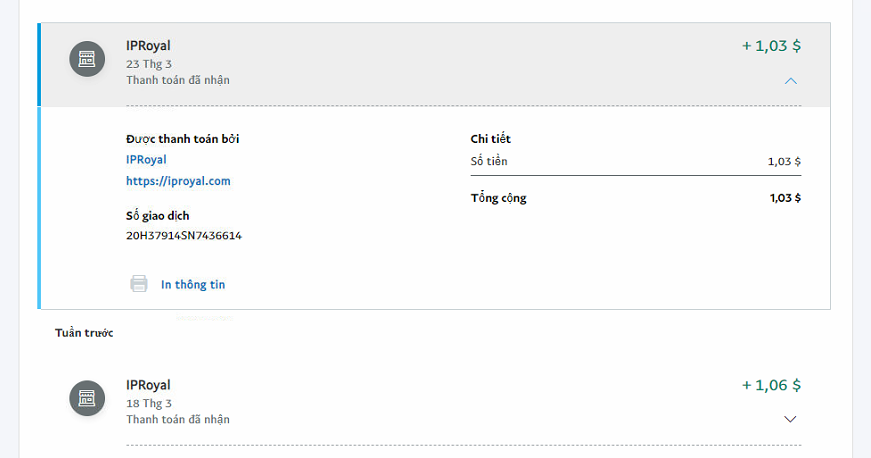Click the 18 Thg 3 date text

(149, 403)
